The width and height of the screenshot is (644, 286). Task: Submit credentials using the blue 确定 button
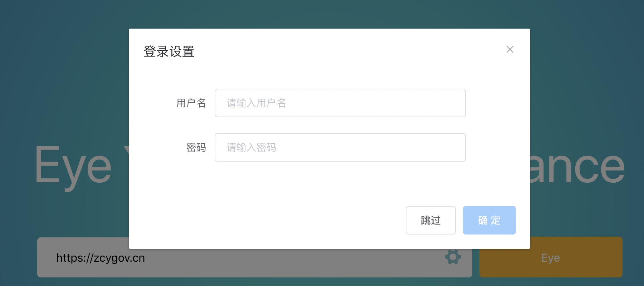[x=489, y=220]
